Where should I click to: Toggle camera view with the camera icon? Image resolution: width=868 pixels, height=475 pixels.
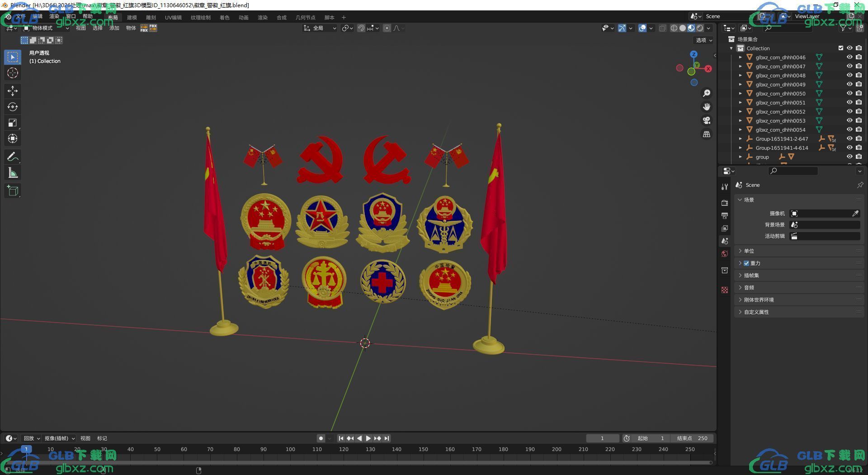pyautogui.click(x=706, y=120)
